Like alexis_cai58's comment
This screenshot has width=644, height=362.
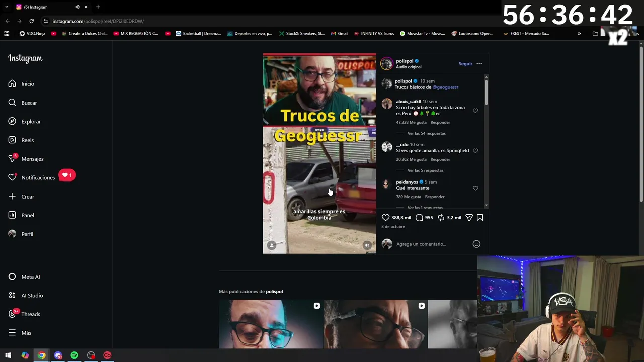click(475, 111)
